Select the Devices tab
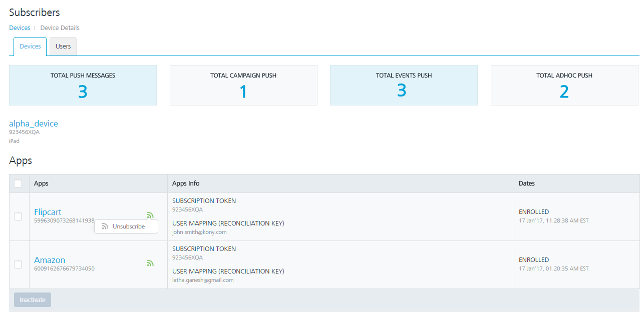This screenshot has height=314, width=644. click(30, 46)
